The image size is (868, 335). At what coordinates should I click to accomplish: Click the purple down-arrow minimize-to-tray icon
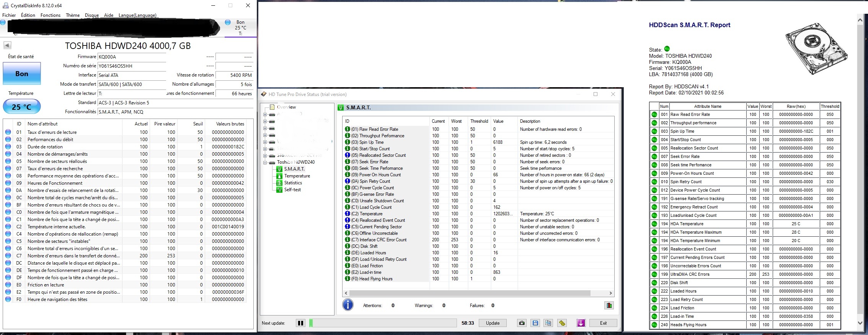click(581, 323)
